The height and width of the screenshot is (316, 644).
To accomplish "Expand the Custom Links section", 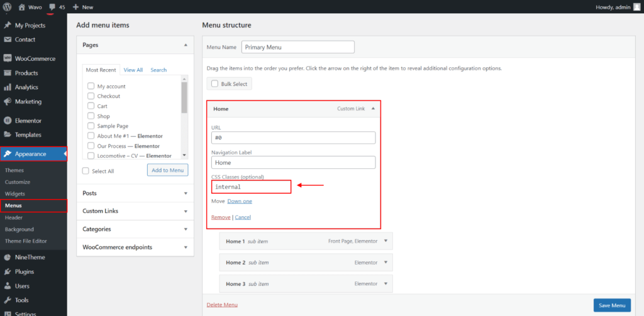I will pos(135,211).
